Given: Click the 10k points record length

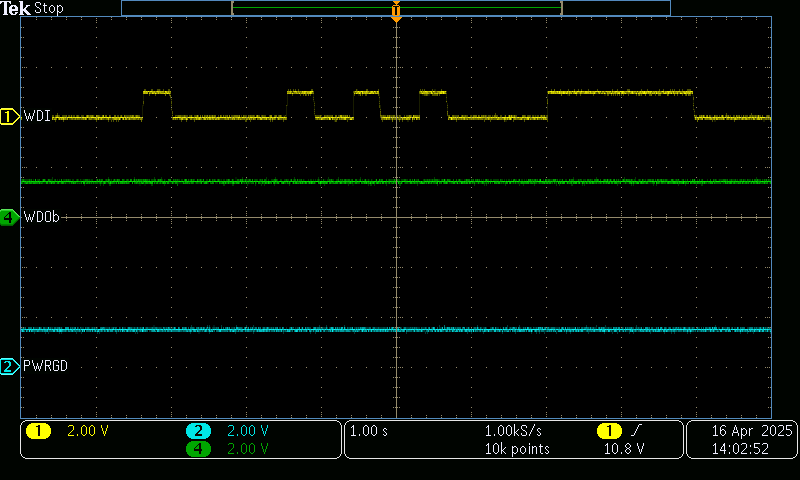Looking at the screenshot, I should click(517, 449).
